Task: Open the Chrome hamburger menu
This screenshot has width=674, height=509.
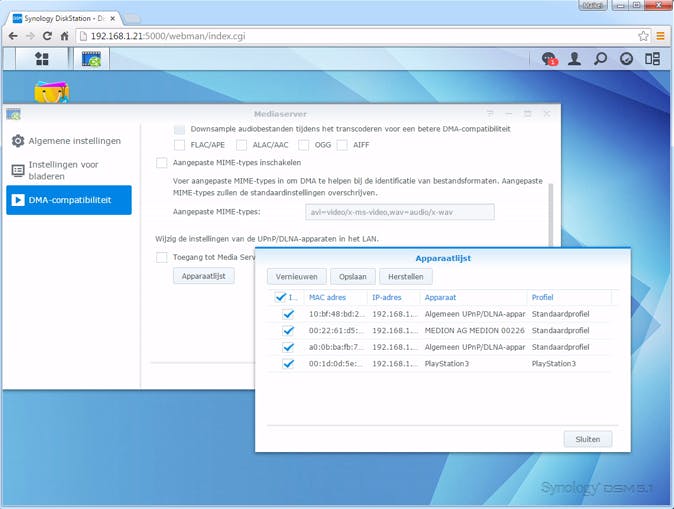Action: pos(661,35)
